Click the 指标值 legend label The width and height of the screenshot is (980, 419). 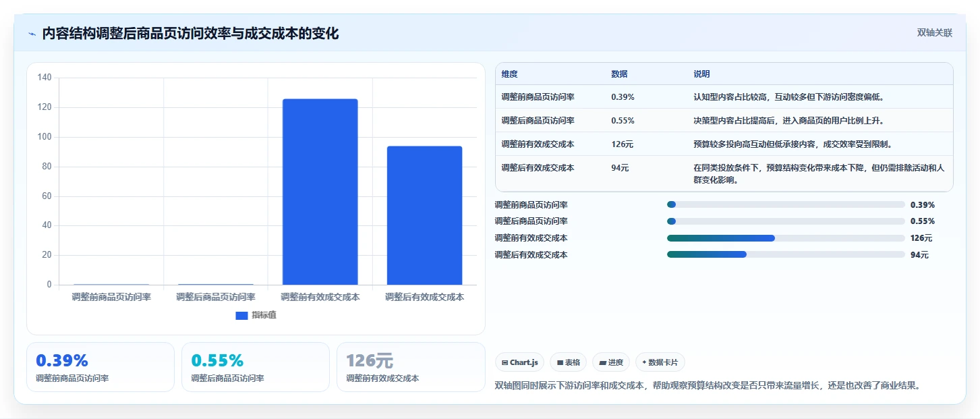(x=264, y=316)
